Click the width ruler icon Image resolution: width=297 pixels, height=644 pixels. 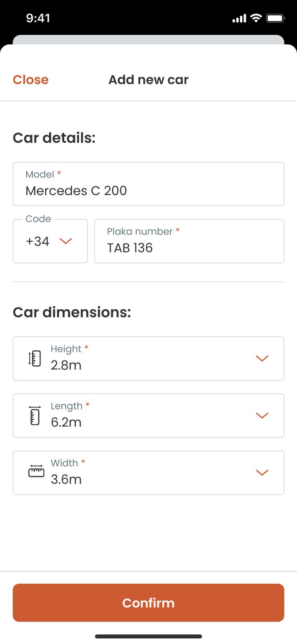click(36, 471)
